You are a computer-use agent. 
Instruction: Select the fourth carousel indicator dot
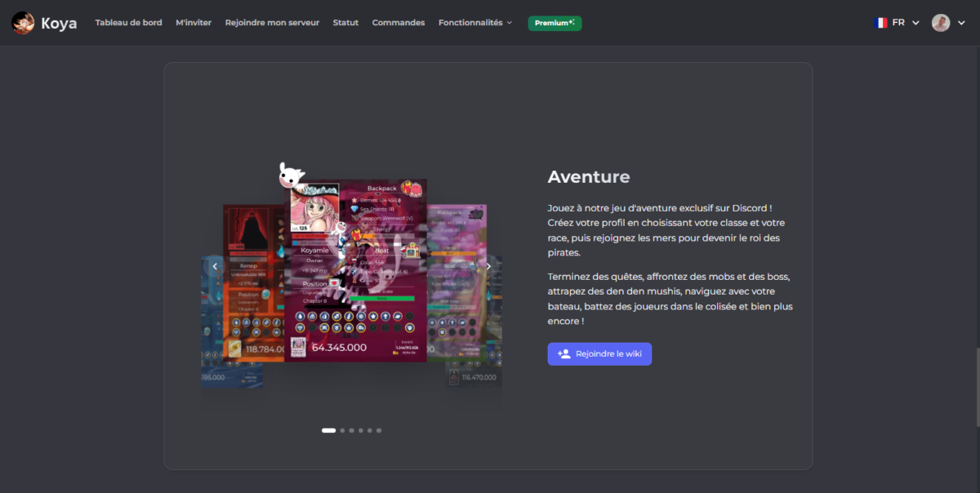360,430
